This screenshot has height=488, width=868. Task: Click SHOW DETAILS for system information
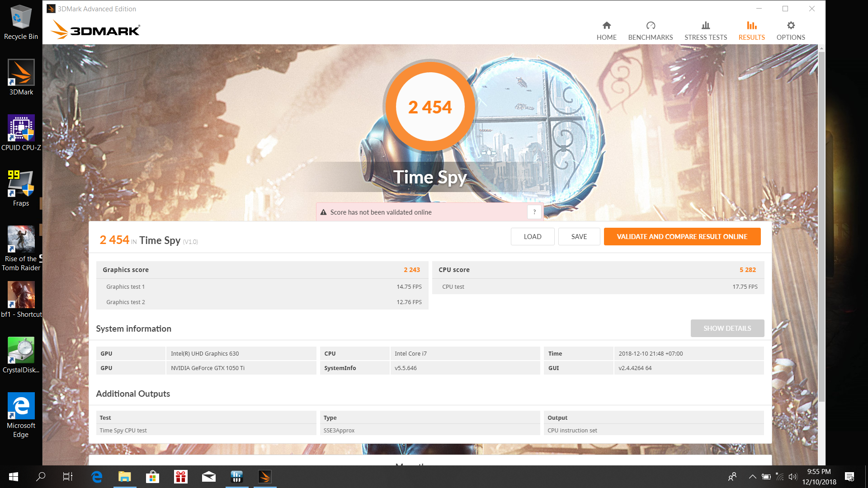(727, 328)
